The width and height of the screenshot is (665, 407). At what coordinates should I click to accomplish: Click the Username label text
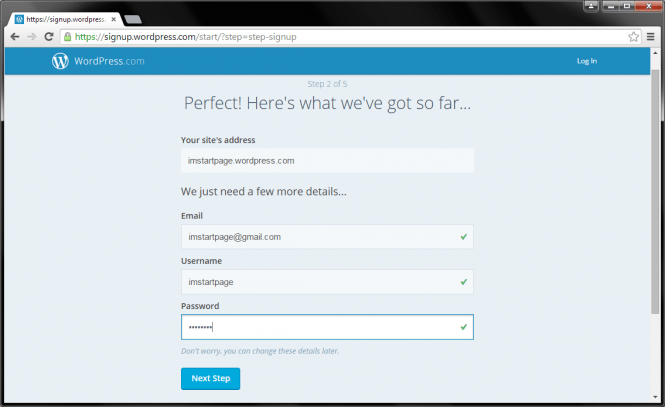click(201, 261)
